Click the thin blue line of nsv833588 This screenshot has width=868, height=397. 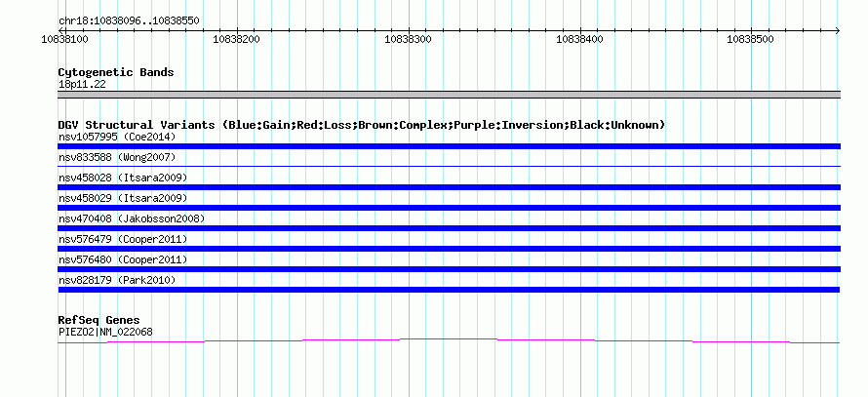449,166
